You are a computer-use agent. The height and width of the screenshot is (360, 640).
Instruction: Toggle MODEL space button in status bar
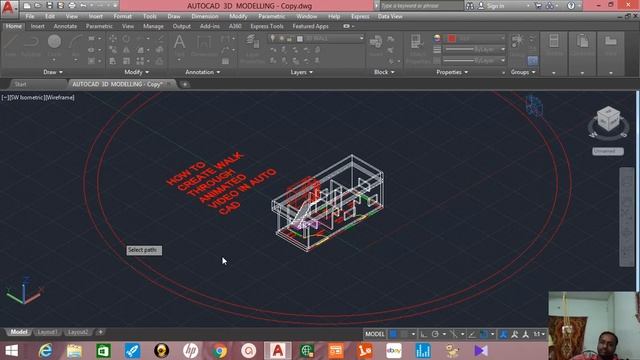pos(375,334)
